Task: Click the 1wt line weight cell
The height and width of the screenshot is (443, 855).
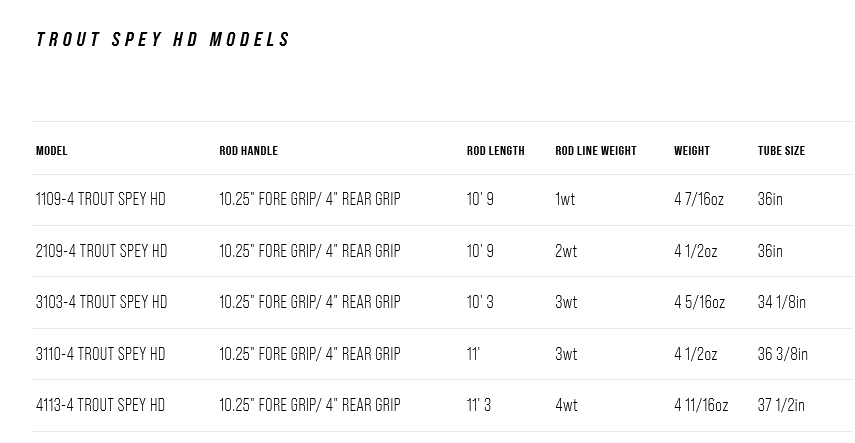Action: tap(565, 199)
